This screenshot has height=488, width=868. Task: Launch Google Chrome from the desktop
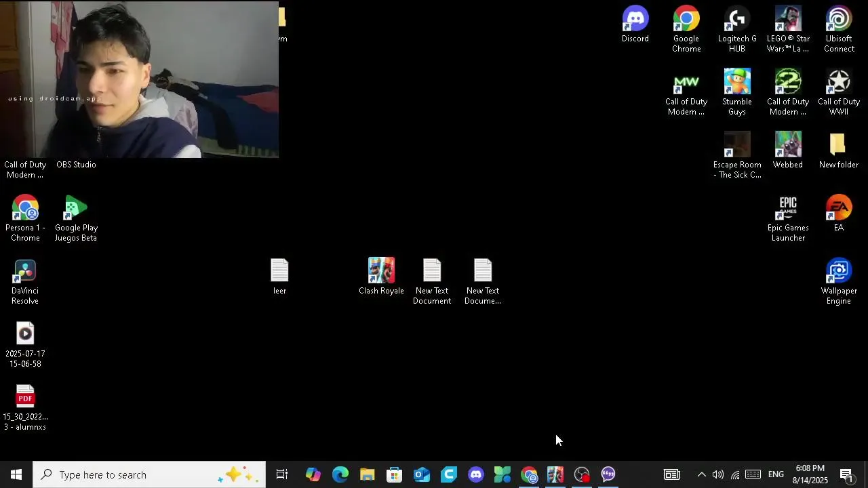click(686, 30)
